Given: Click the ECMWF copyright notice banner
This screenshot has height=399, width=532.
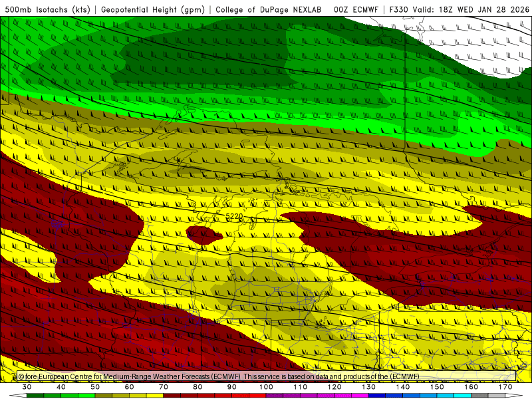Looking at the screenshot, I should coord(267,376).
